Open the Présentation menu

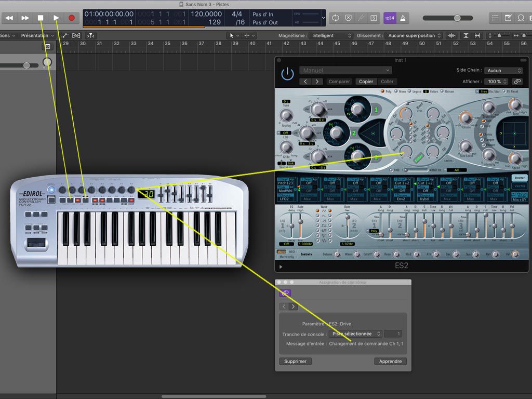click(x=37, y=36)
